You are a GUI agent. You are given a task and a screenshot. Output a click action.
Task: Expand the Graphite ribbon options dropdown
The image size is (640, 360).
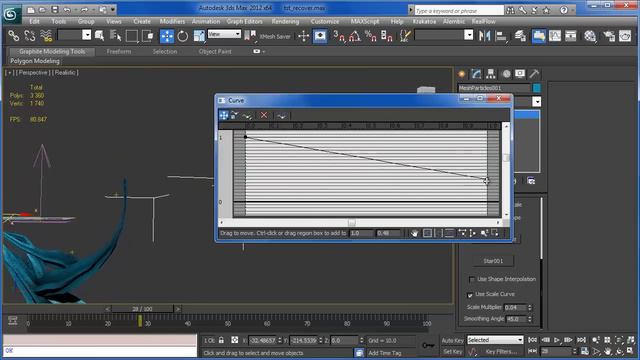pos(258,51)
